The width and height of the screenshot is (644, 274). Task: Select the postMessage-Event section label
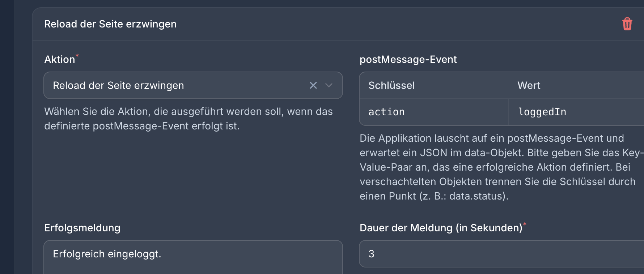tap(408, 59)
